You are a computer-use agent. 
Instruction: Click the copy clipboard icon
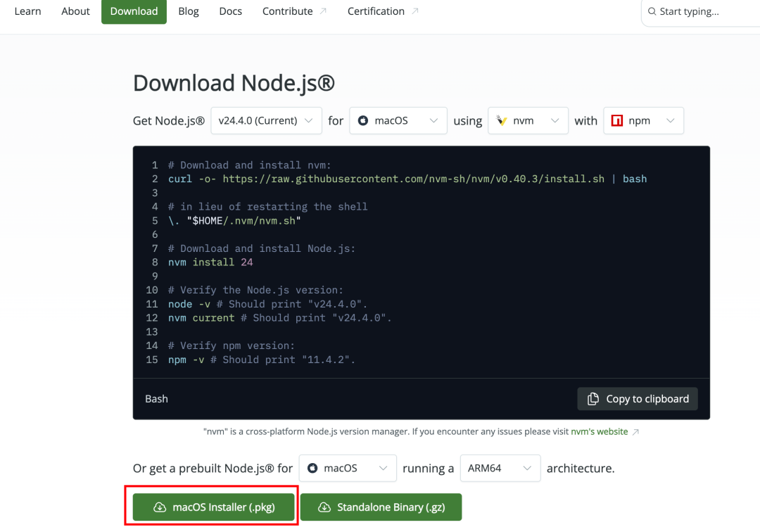tap(593, 399)
